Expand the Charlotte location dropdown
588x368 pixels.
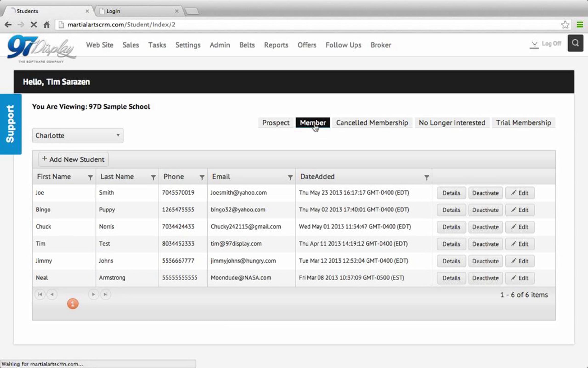(78, 135)
